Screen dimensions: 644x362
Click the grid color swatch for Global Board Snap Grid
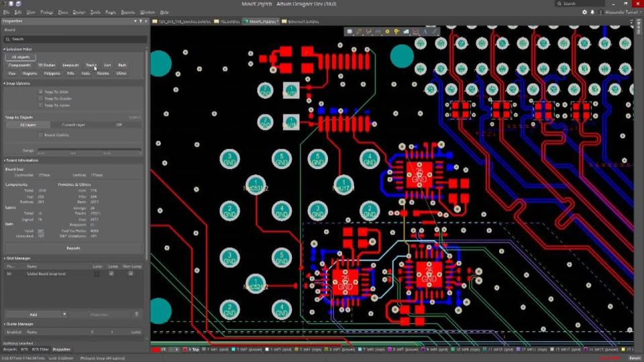pyautogui.click(x=97, y=274)
